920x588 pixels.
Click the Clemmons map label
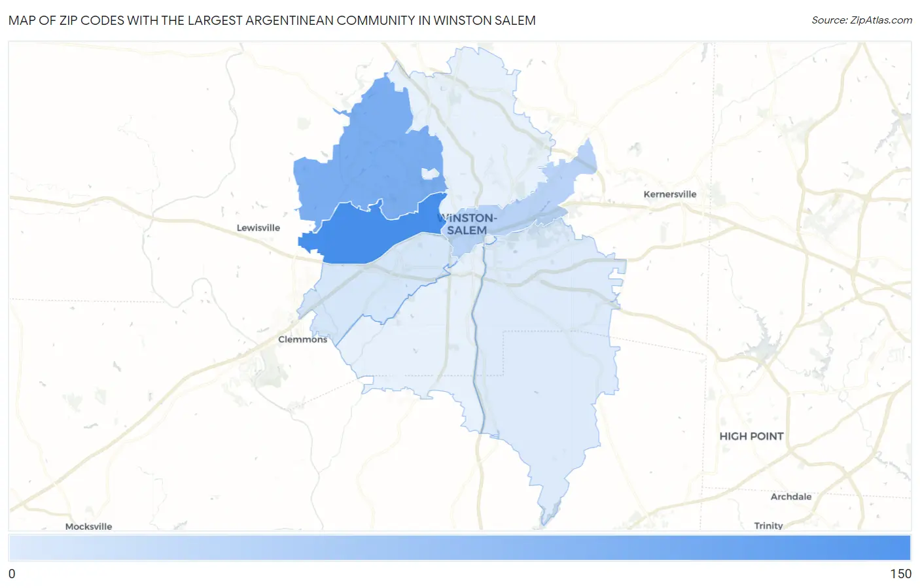coord(302,339)
